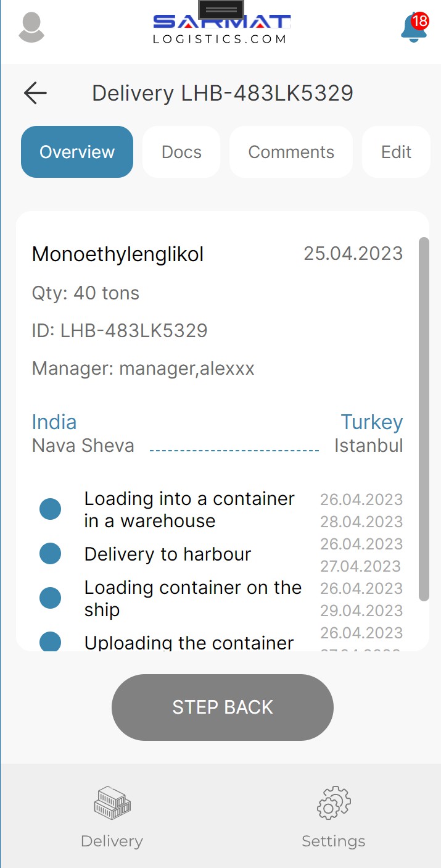Tap the Delivery containers icon
The image size is (441, 868).
point(112,803)
